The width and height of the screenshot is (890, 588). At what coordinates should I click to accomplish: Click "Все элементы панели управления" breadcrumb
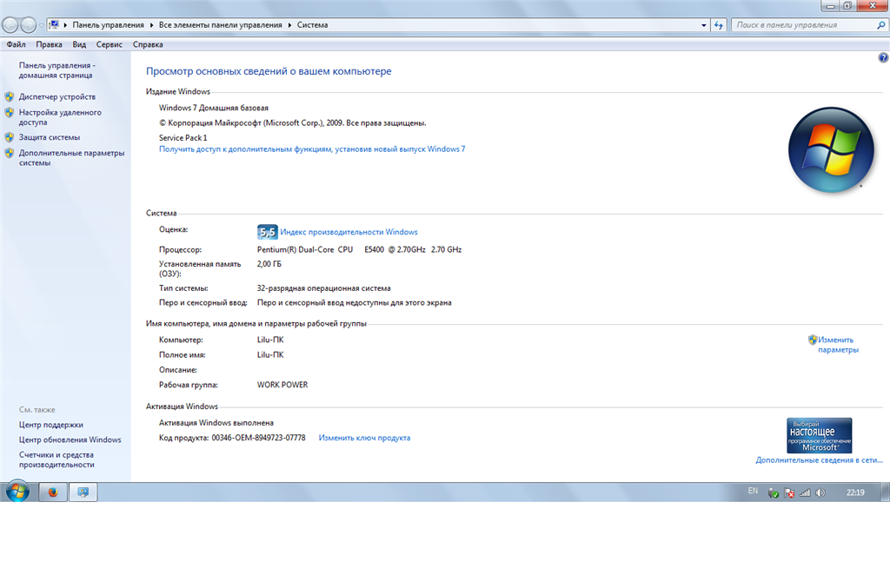pos(220,25)
